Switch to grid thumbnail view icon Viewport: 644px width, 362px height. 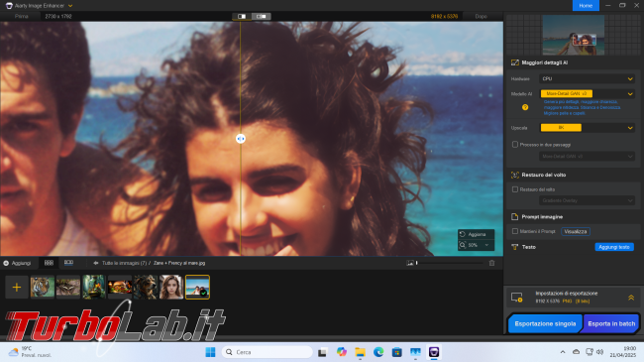coord(49,263)
